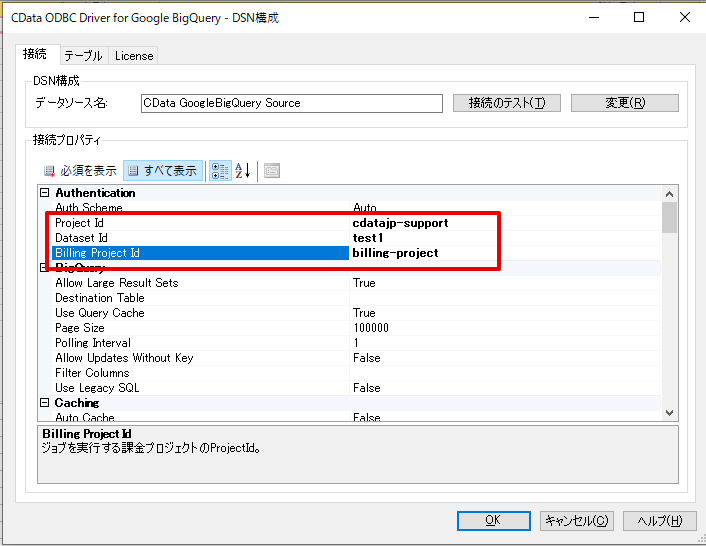Viewport: 706px width, 546px height.
Task: Open help with ヘルプ(H) button
Action: [x=660, y=520]
